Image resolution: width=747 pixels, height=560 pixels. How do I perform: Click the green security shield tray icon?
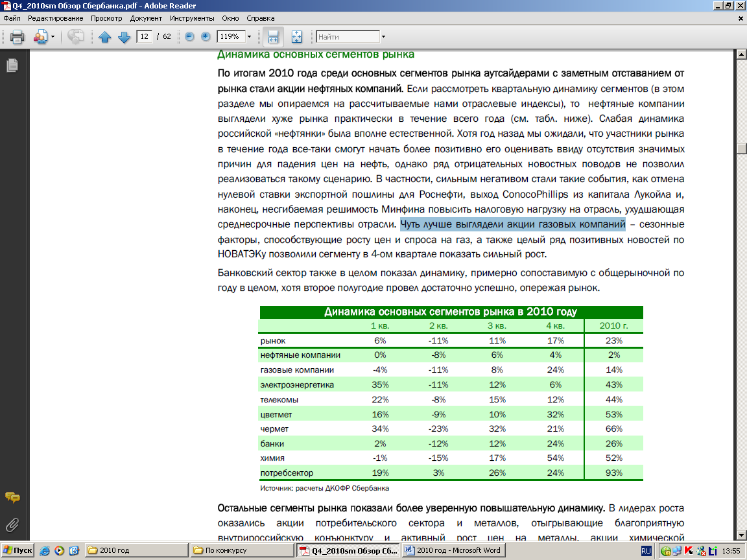(x=666, y=551)
